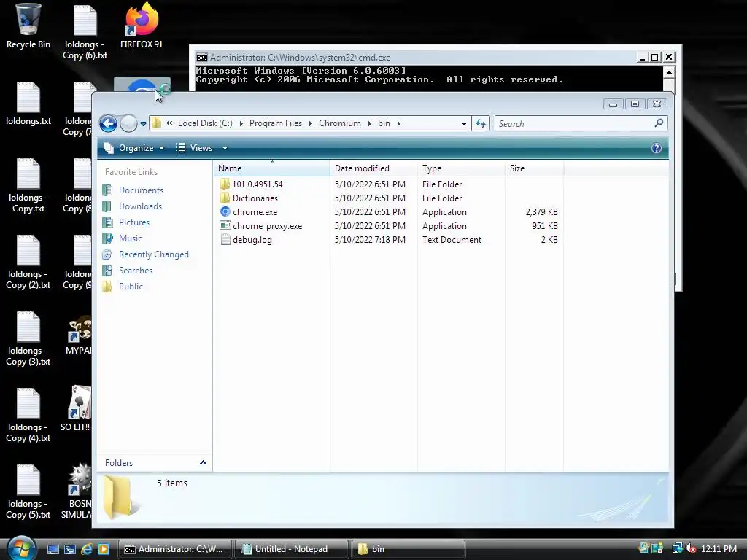Select loldongs - Copy (4).txt desktop file
The width and height of the screenshot is (747, 560).
[28, 415]
